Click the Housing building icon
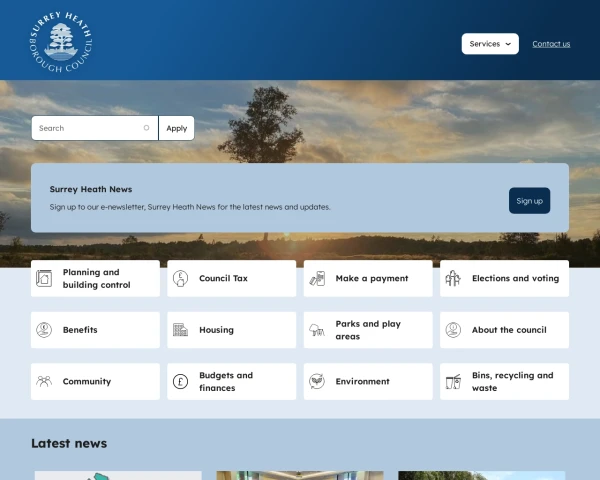The image size is (600, 480). [180, 330]
